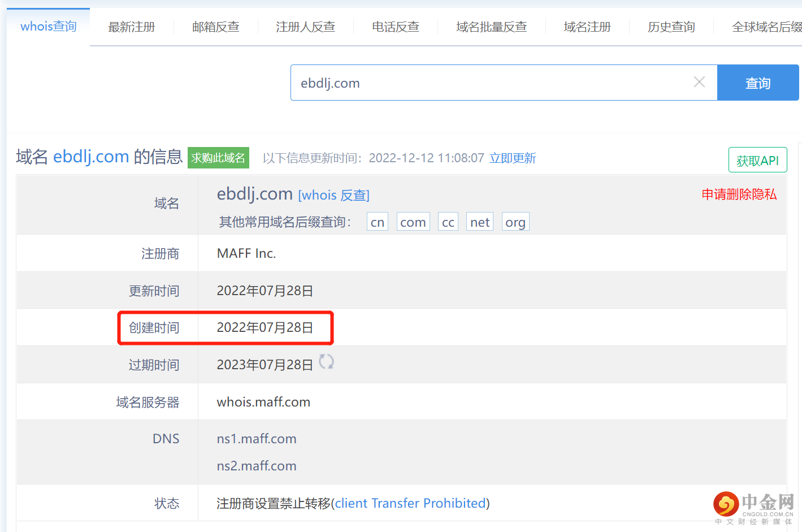The width and height of the screenshot is (802, 532).
Task: Query the com suffix for ebdlj
Action: click(413, 222)
